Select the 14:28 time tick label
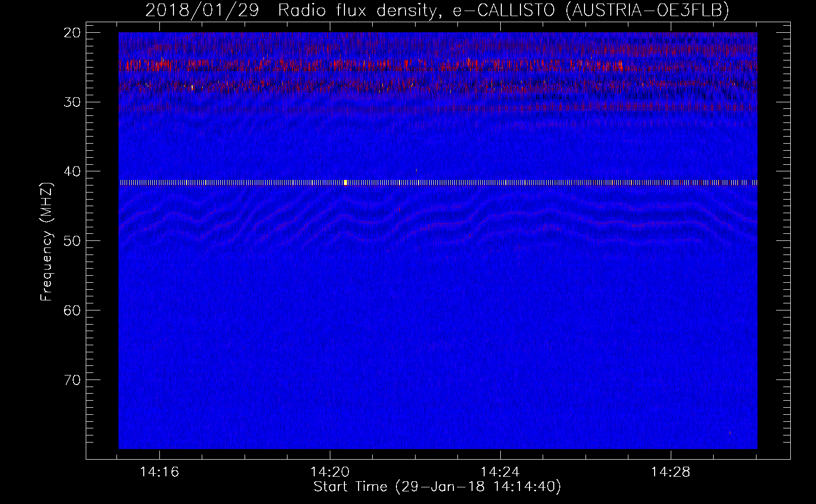The width and height of the screenshot is (816, 504). pos(671,472)
